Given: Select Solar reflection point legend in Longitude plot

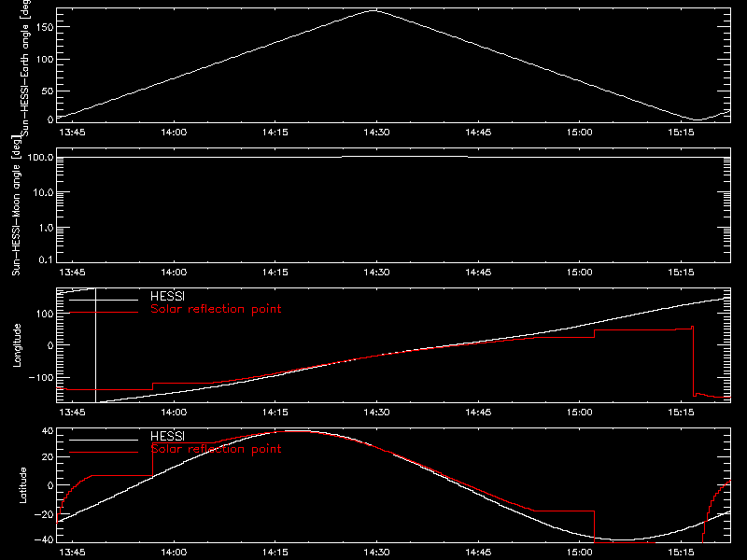Looking at the screenshot, I should click(216, 309).
